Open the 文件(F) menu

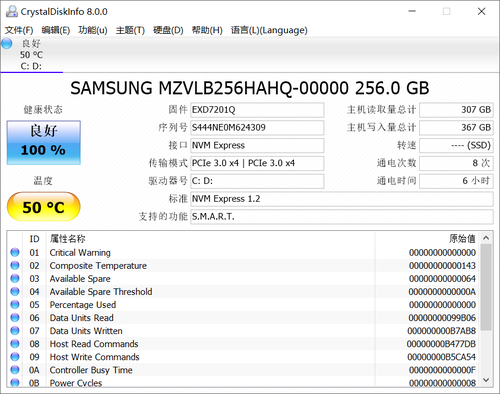[x=19, y=30]
